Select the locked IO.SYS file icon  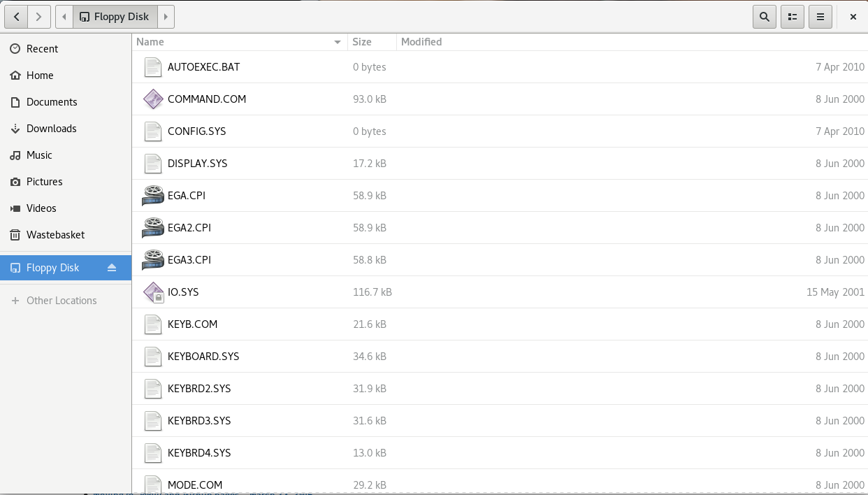pyautogui.click(x=153, y=292)
